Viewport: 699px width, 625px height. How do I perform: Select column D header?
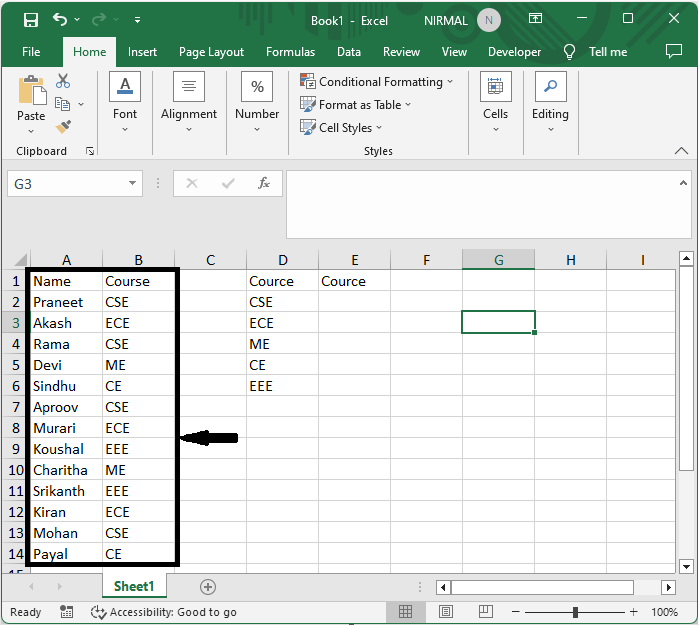(x=283, y=259)
